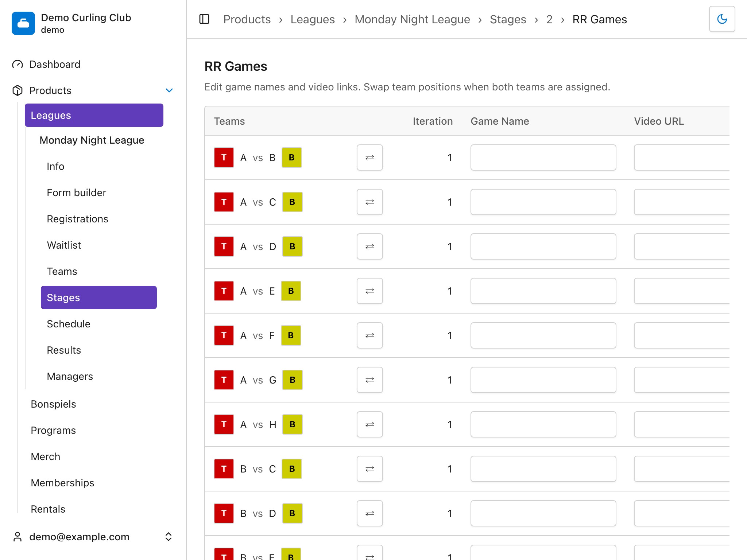Swap teams in B vs D row

coord(370,513)
